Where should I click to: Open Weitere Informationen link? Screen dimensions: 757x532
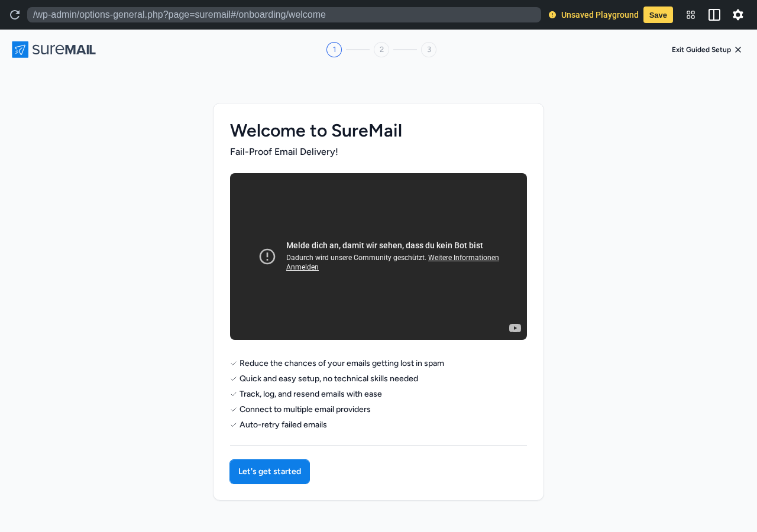click(x=464, y=258)
